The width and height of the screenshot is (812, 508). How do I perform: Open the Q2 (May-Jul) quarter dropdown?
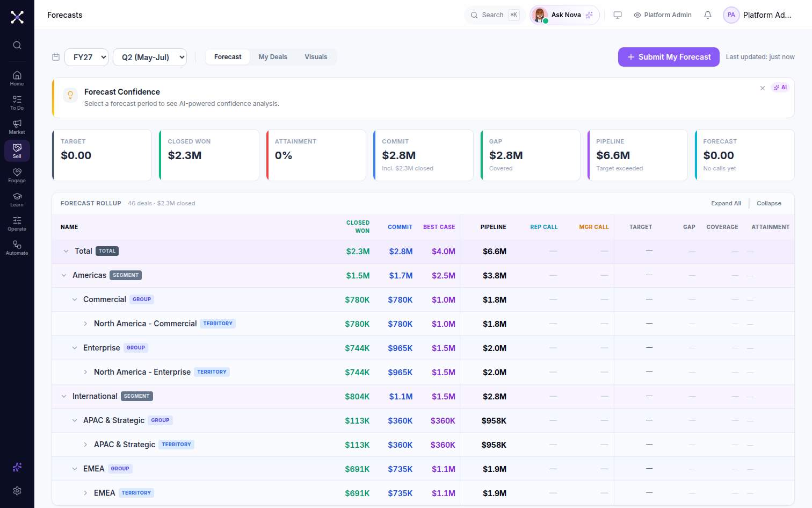[x=150, y=58]
